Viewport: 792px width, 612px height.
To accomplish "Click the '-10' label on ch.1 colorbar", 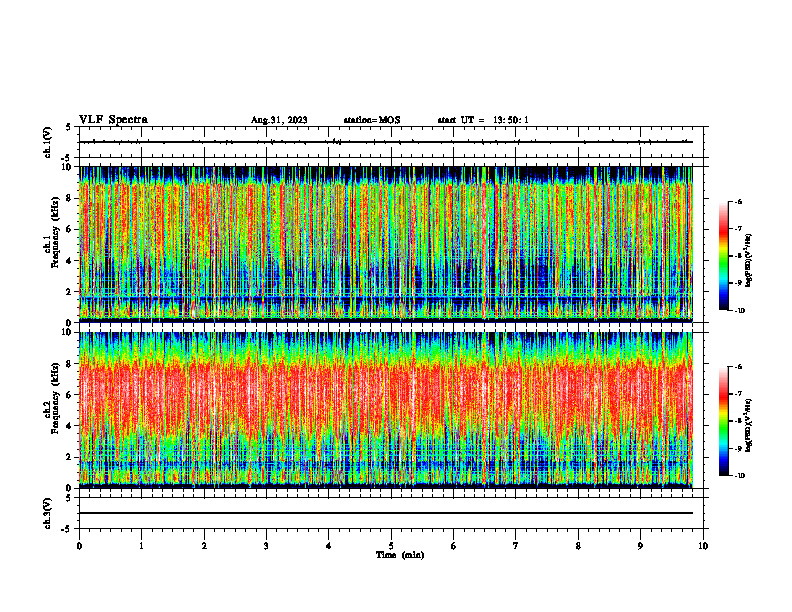I will [739, 311].
